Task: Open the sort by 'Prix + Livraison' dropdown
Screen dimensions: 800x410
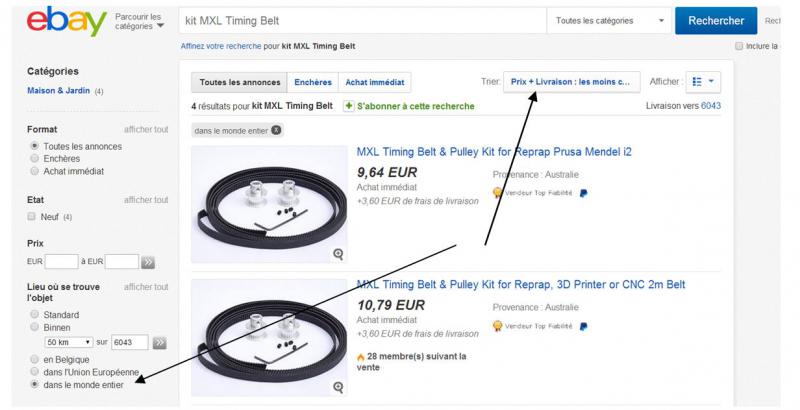Action: click(571, 82)
